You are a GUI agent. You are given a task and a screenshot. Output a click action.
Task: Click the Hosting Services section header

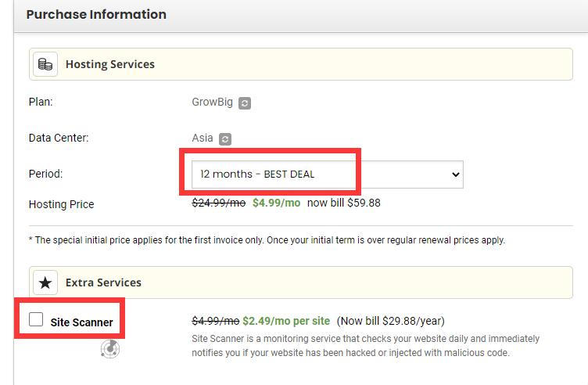tap(109, 64)
